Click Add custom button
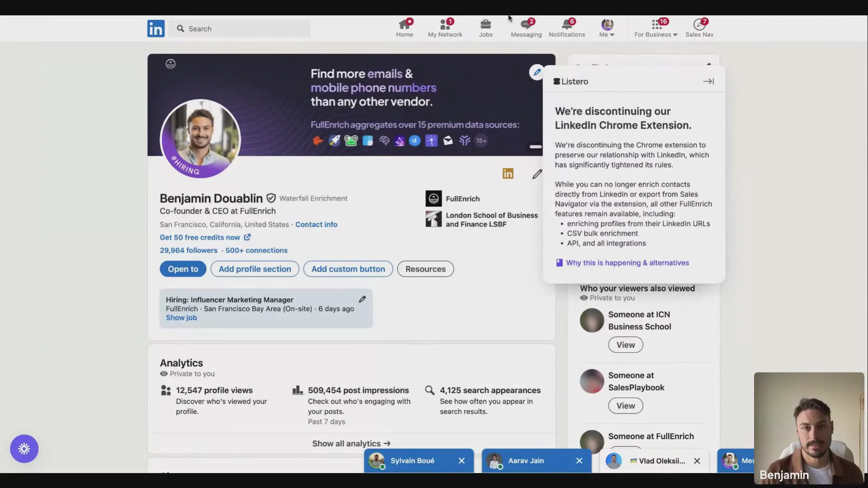 tap(348, 269)
